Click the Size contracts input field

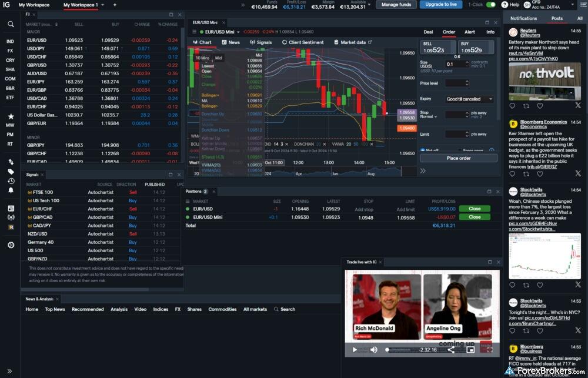456,64
